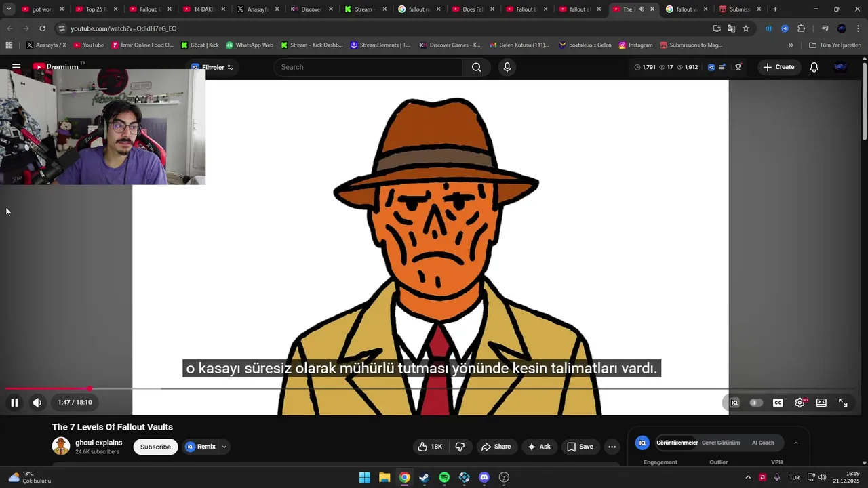Select the Genel Görünüm tab

pyautogui.click(x=721, y=443)
